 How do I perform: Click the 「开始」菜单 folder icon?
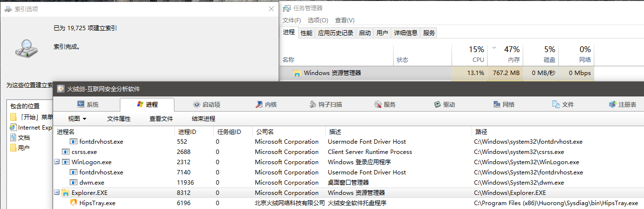tap(14, 117)
